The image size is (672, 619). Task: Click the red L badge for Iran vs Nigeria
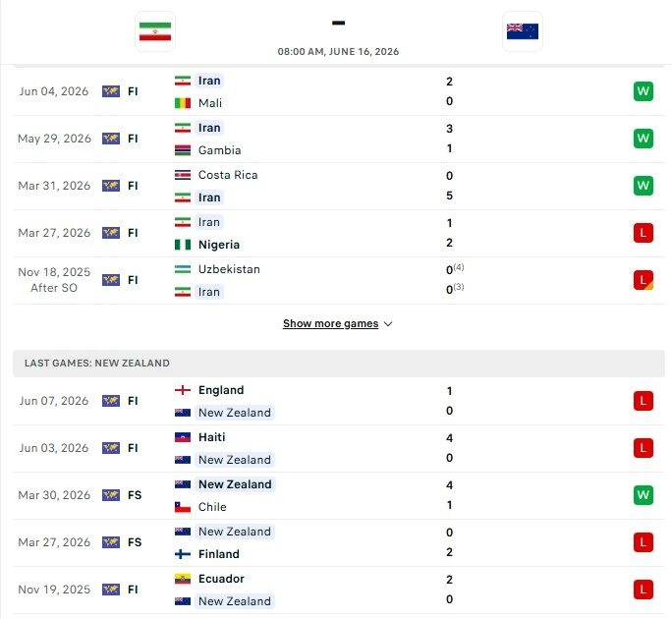(x=643, y=233)
